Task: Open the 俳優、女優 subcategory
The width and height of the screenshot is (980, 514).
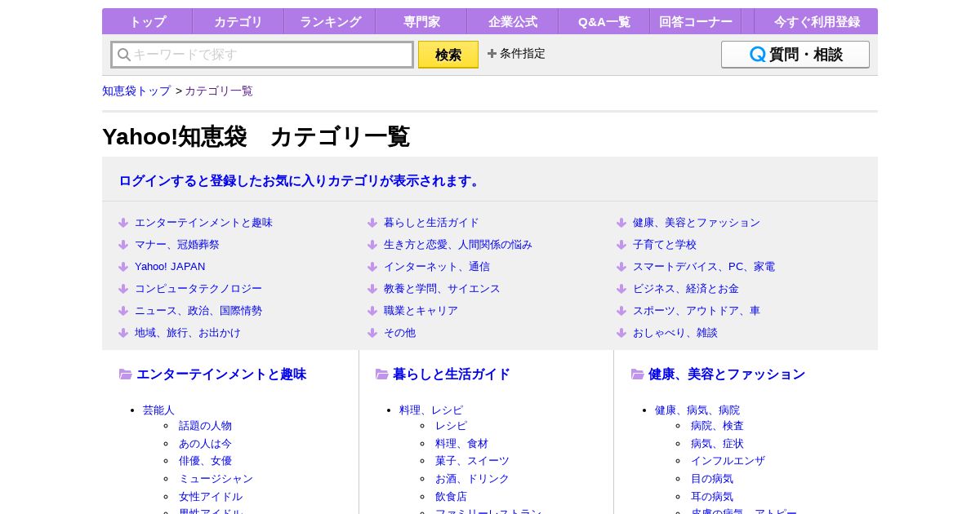Action: coord(205,461)
